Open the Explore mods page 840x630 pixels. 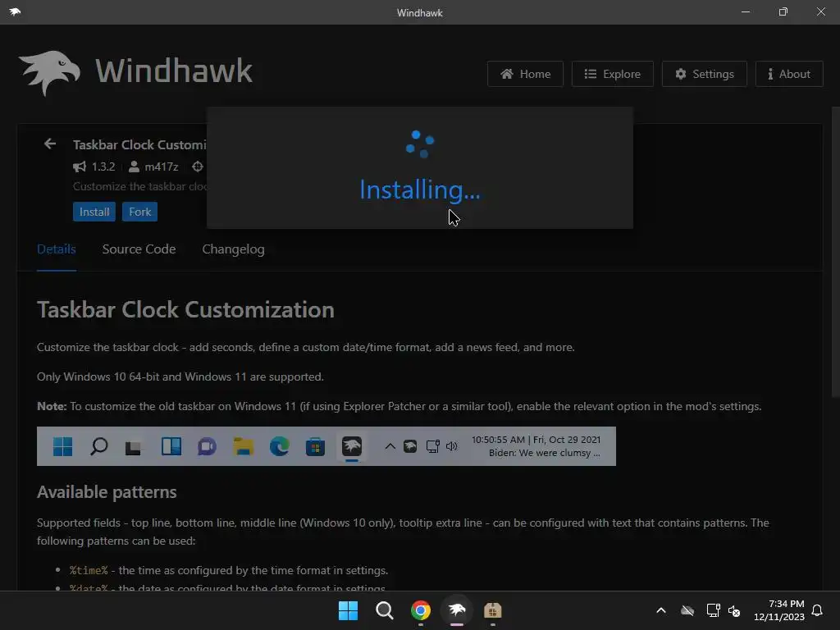pyautogui.click(x=612, y=74)
